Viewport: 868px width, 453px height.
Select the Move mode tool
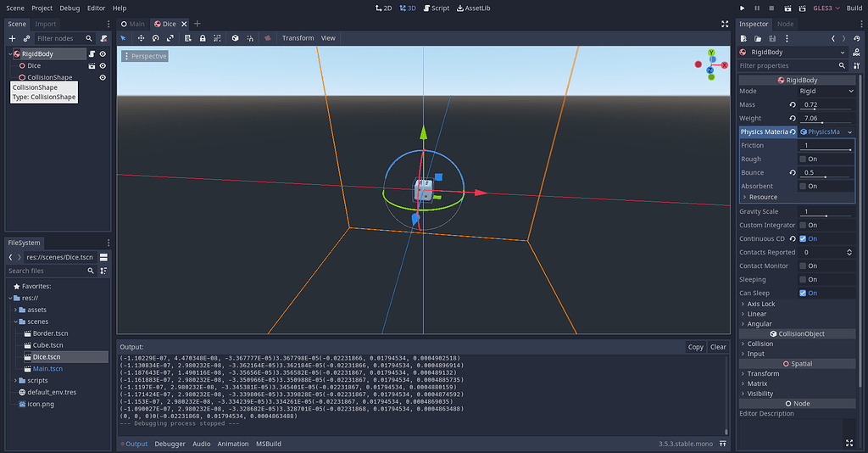click(x=142, y=38)
